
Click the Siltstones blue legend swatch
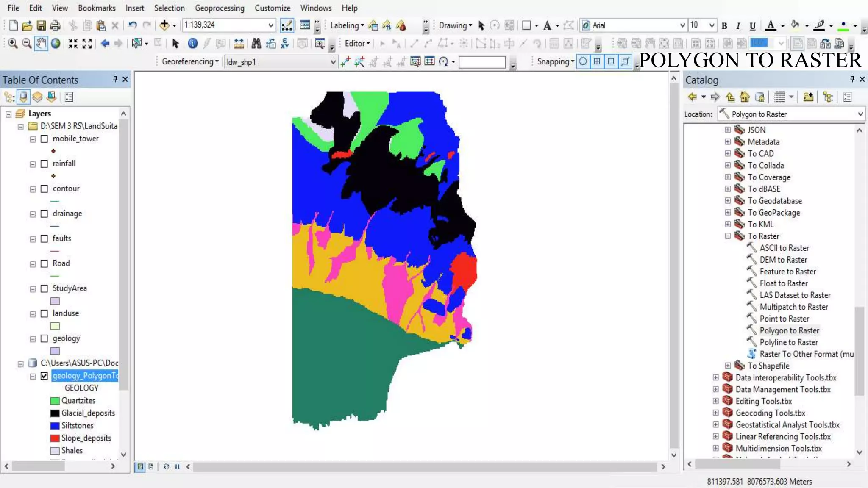(x=55, y=426)
